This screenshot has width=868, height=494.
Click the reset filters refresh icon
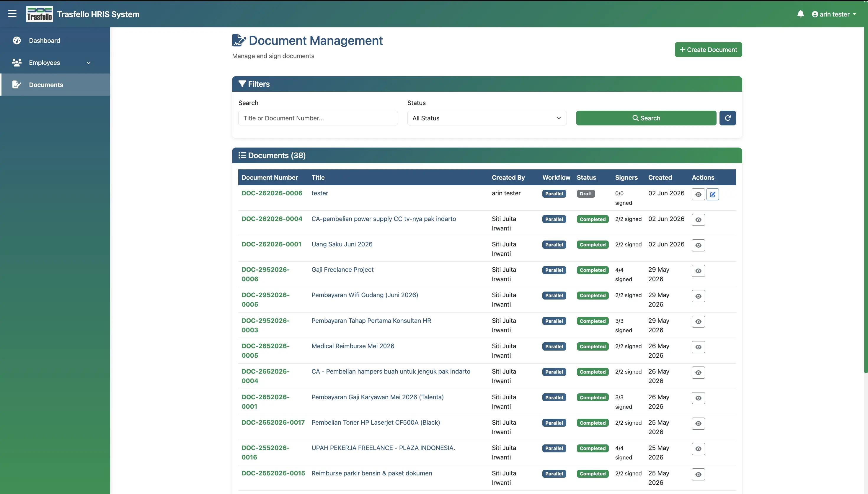click(727, 118)
